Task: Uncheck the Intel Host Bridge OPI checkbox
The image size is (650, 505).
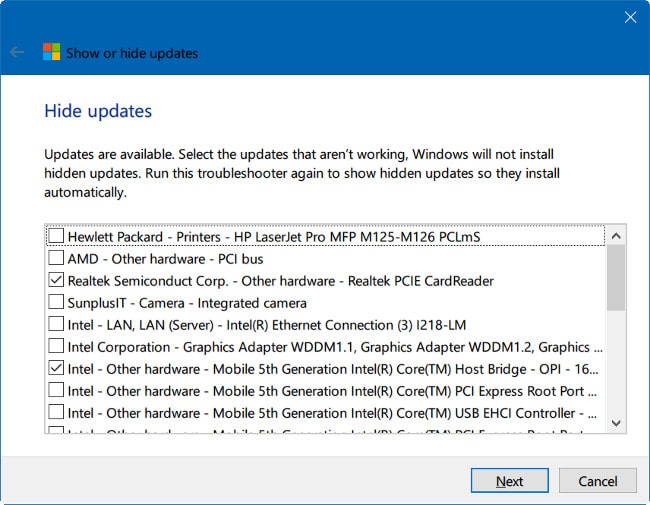Action: 56,368
